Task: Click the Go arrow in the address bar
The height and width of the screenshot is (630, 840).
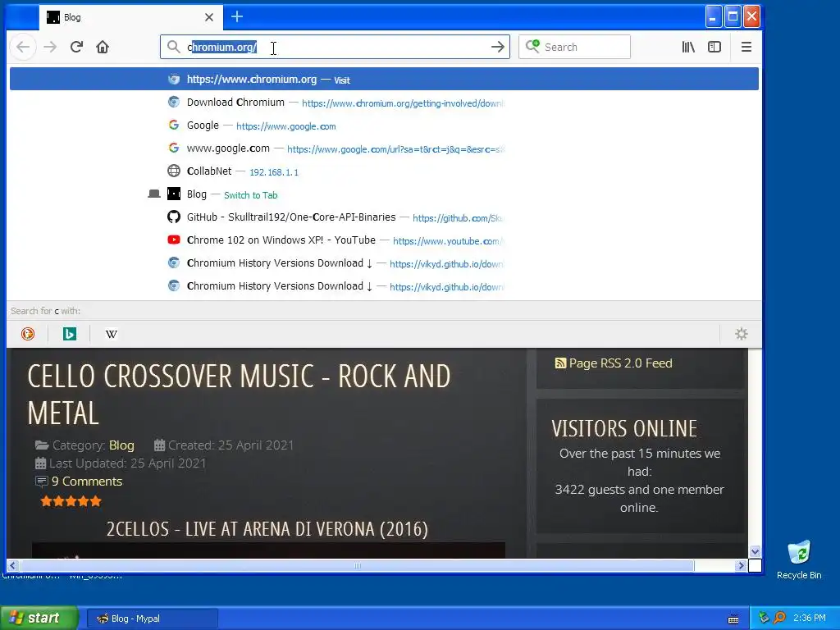Action: [x=498, y=47]
